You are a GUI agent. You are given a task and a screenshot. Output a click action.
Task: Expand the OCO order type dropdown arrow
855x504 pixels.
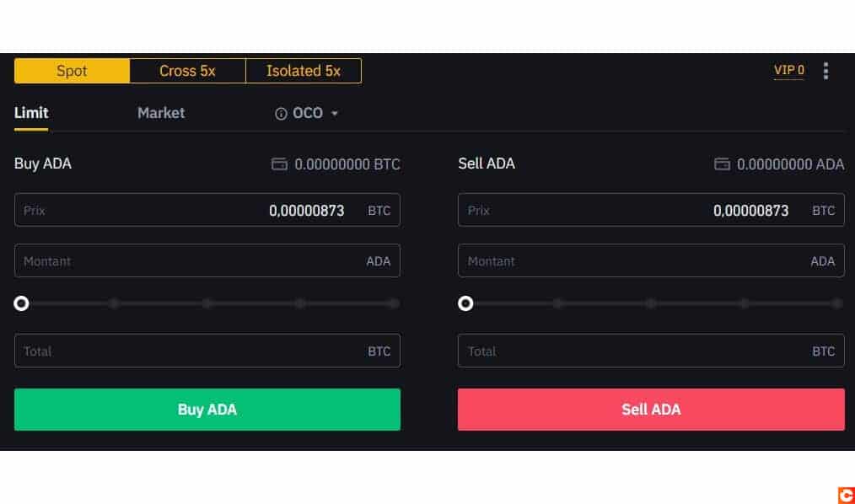click(335, 113)
